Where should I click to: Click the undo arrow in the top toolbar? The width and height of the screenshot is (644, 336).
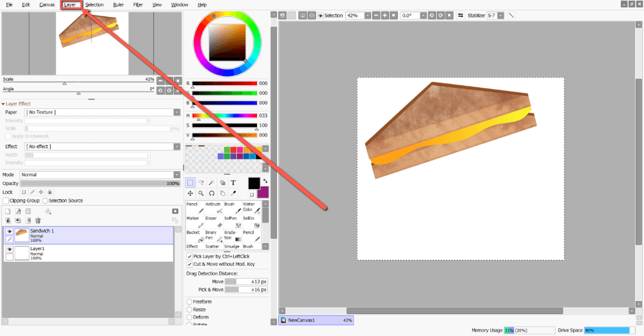click(283, 15)
